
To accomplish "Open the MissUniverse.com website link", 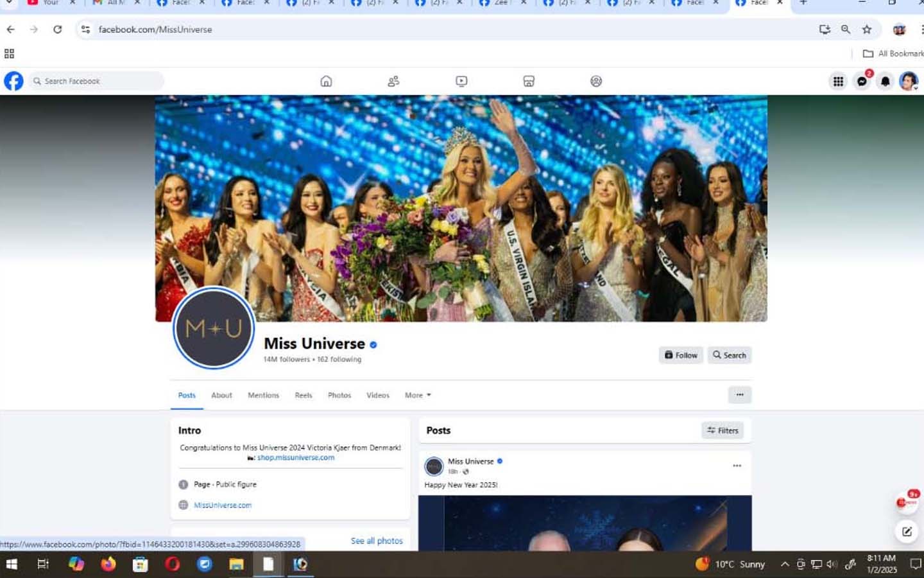I will coord(223,505).
